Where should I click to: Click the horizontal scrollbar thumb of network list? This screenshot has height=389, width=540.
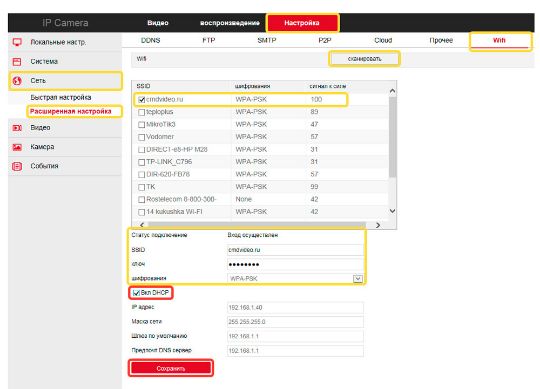pos(257,225)
